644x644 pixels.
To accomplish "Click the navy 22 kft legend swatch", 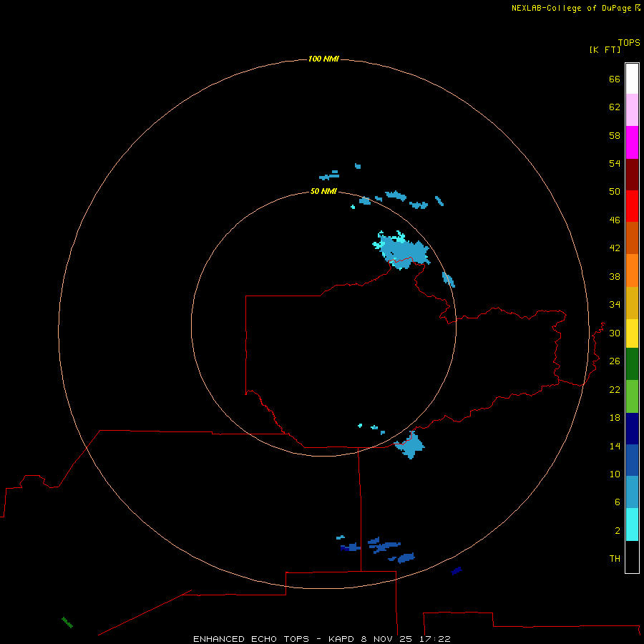I will click(632, 429).
